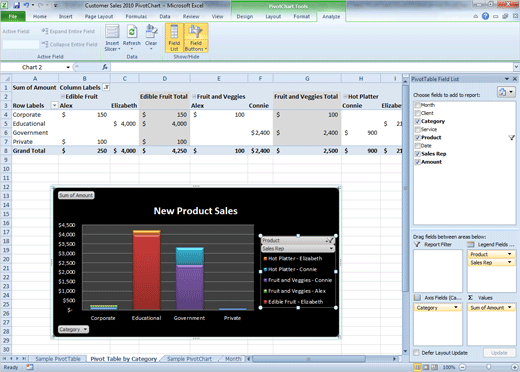Switch to Page Layout view in status bar

point(426,367)
